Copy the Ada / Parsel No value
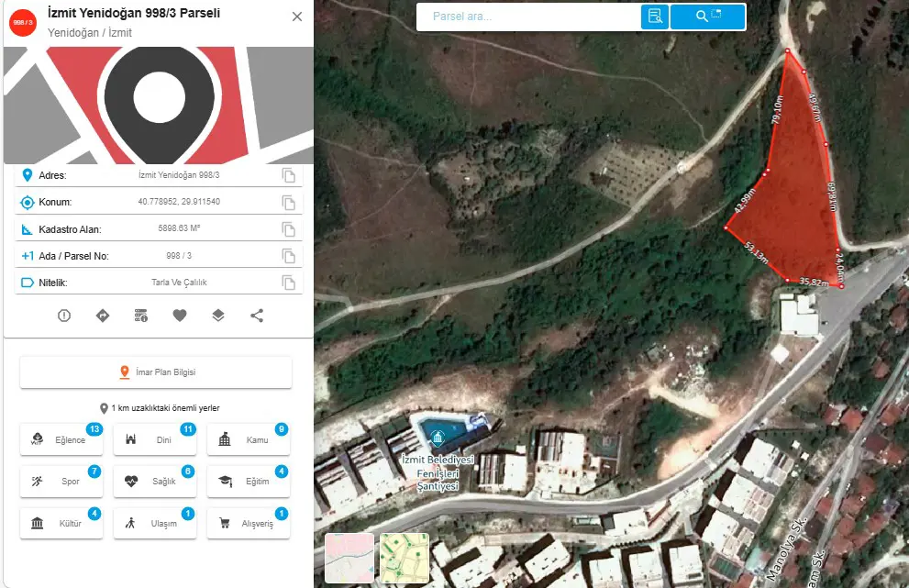909x588 pixels. point(289,256)
